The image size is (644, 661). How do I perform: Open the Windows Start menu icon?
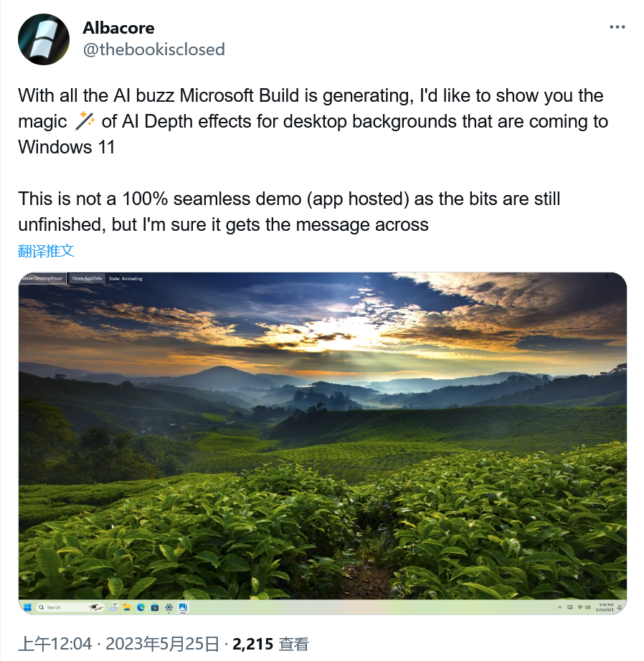pos(27,607)
